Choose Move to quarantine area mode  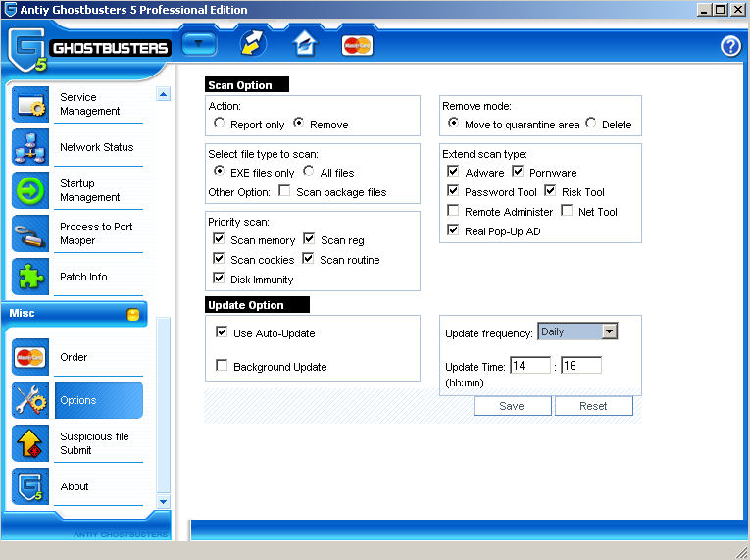pos(453,123)
